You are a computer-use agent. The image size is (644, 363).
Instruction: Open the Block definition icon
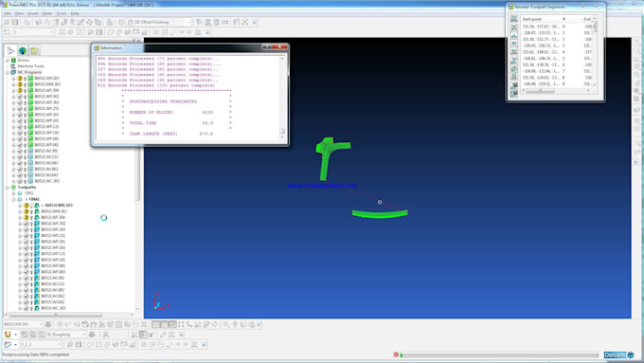tap(39, 22)
